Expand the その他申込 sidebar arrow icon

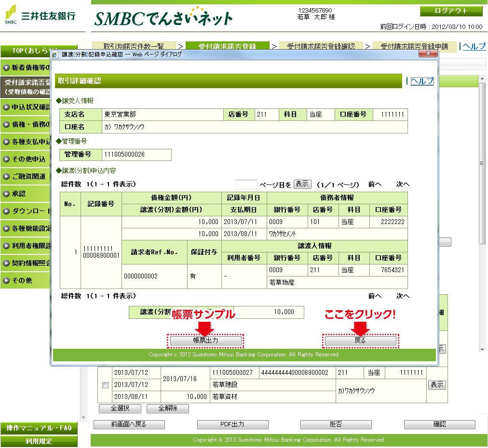pyautogui.click(x=6, y=159)
